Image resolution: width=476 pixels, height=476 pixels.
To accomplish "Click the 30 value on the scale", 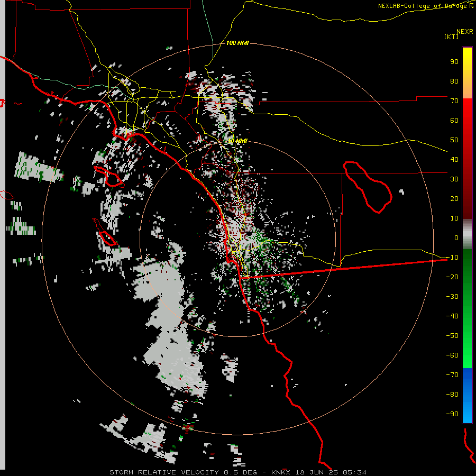I will click(x=454, y=179).
